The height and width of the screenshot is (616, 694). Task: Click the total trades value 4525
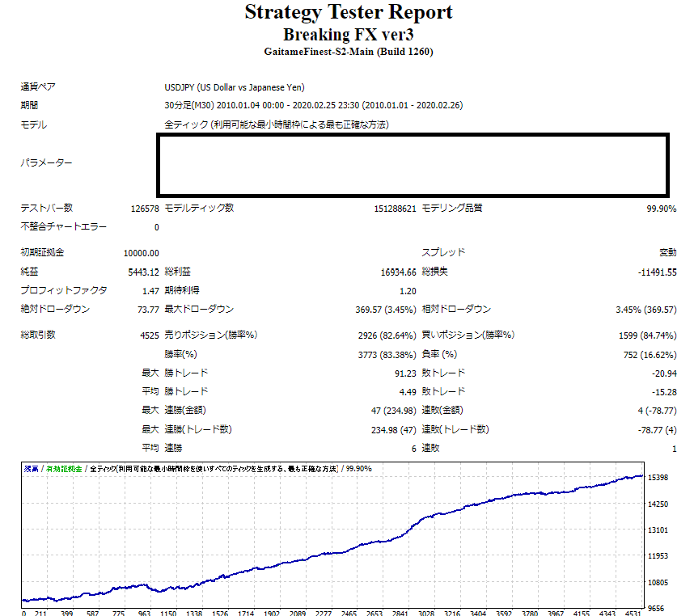pyautogui.click(x=150, y=335)
